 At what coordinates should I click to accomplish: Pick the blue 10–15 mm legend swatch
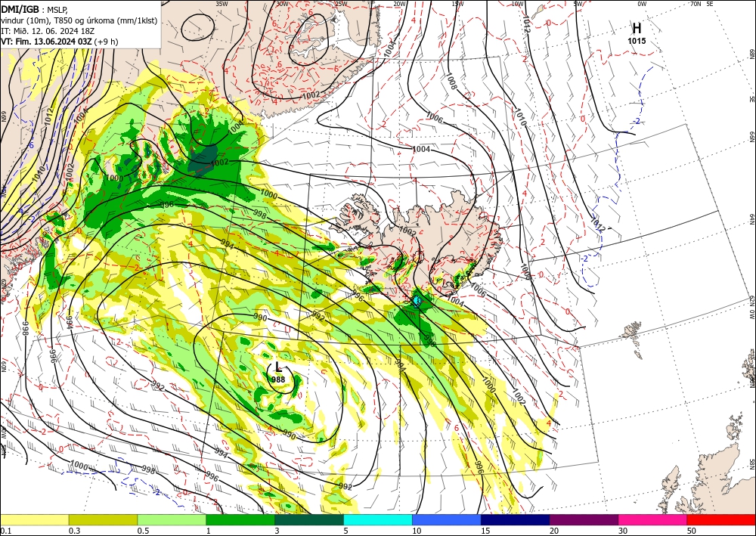pyautogui.click(x=447, y=519)
